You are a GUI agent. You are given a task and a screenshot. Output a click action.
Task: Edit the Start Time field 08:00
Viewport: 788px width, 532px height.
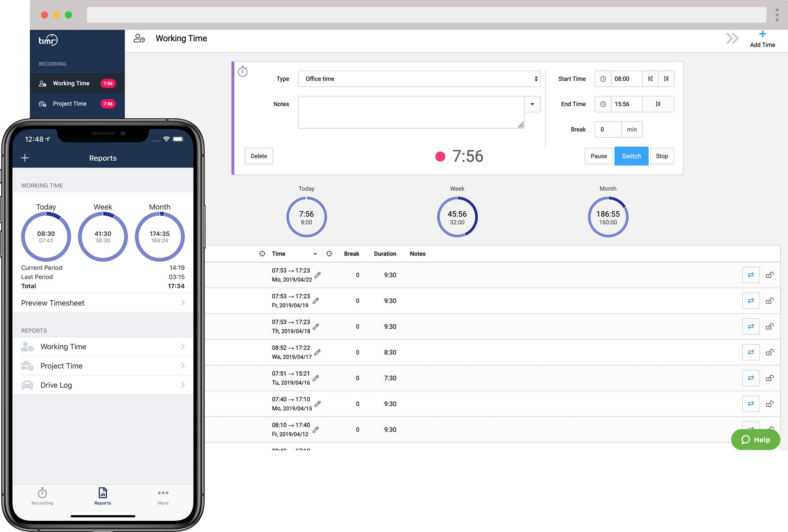click(627, 79)
